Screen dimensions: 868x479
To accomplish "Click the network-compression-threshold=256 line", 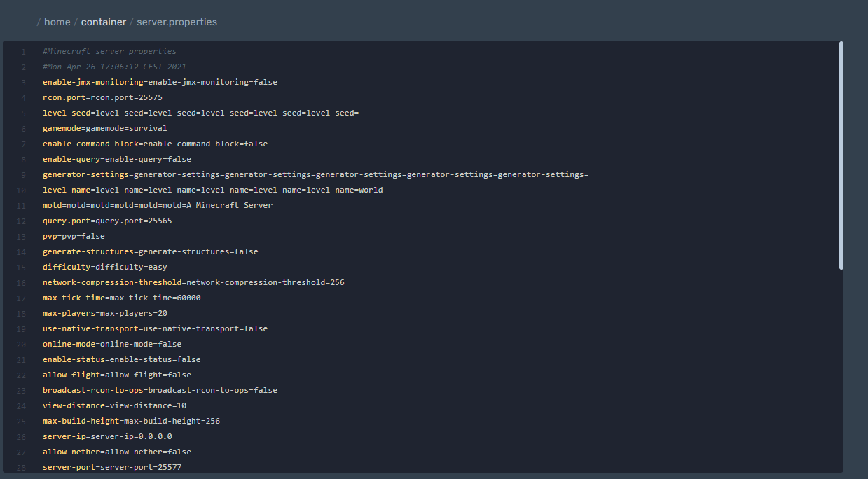I will (x=193, y=282).
